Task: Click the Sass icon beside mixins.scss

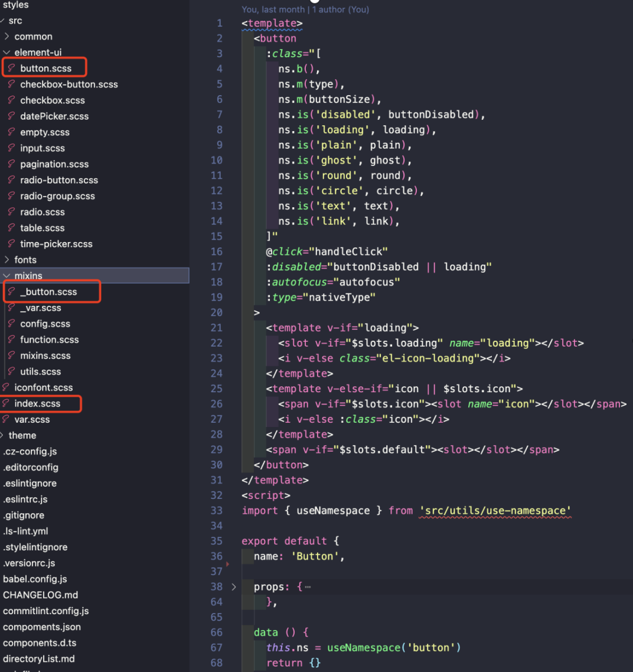Action: tap(12, 355)
